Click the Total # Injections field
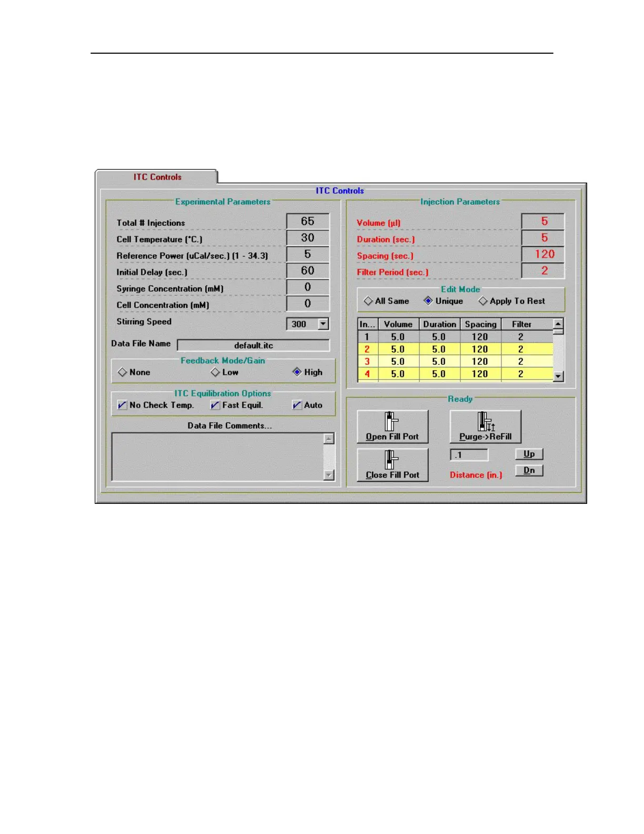The image size is (644, 834). (308, 221)
